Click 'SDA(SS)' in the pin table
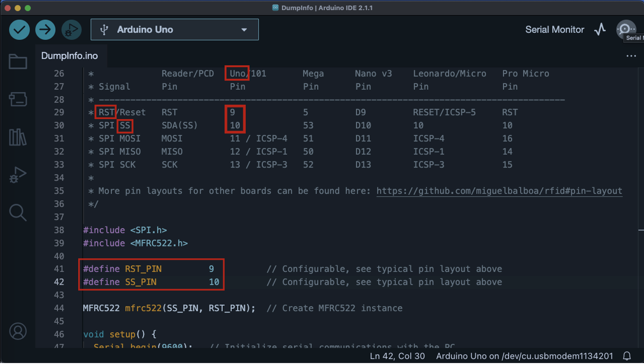Viewport: 644px width, 364px height. (179, 125)
